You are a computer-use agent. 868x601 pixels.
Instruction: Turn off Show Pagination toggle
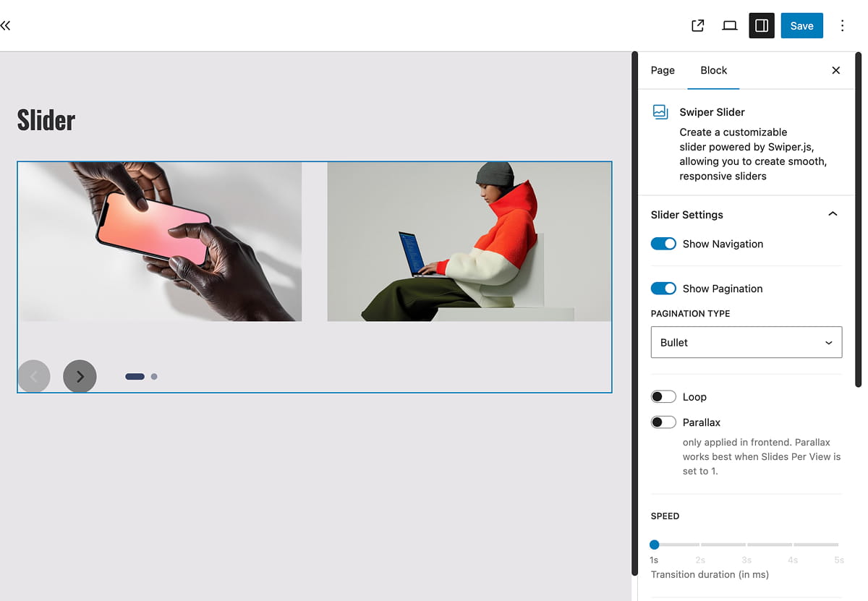click(663, 289)
